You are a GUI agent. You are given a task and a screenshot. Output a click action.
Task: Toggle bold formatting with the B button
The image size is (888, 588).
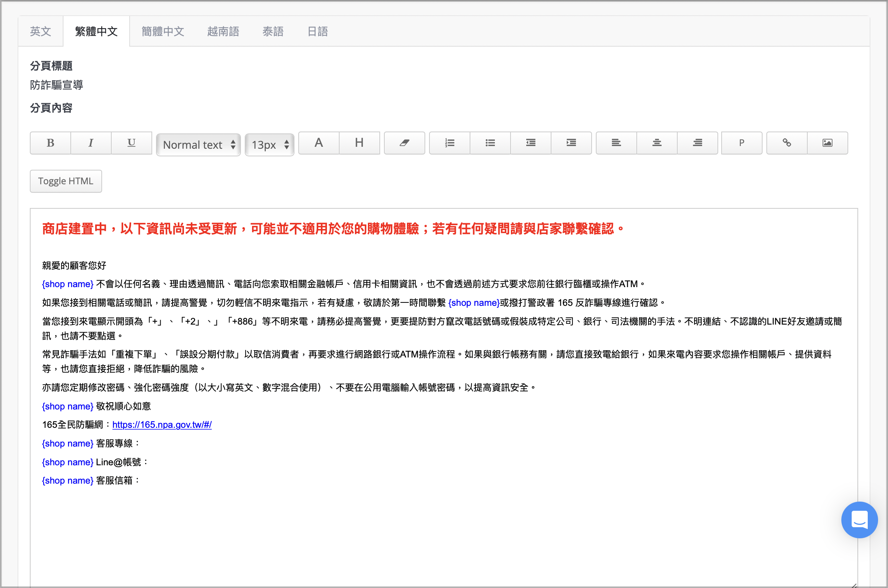50,143
